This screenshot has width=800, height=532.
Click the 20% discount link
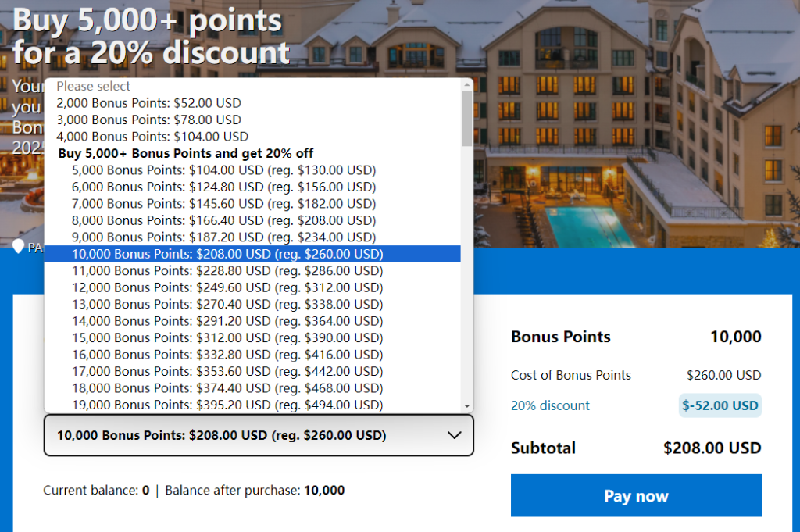point(550,405)
